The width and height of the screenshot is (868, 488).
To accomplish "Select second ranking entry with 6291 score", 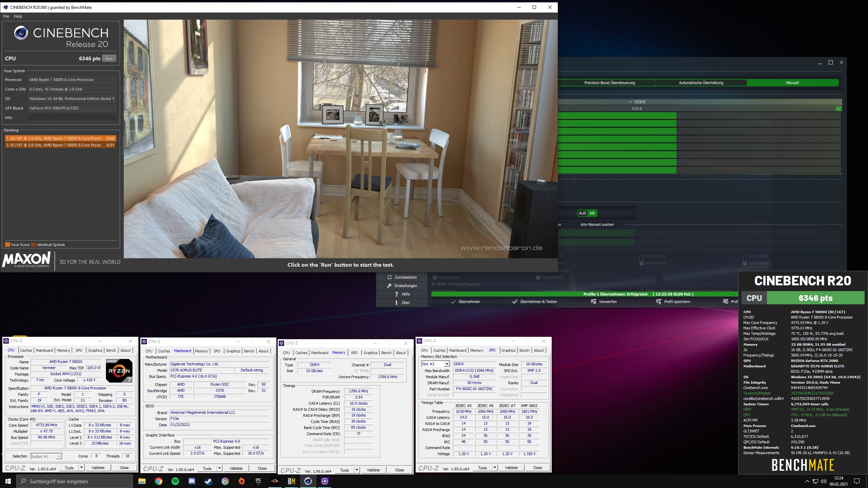I will [60, 145].
